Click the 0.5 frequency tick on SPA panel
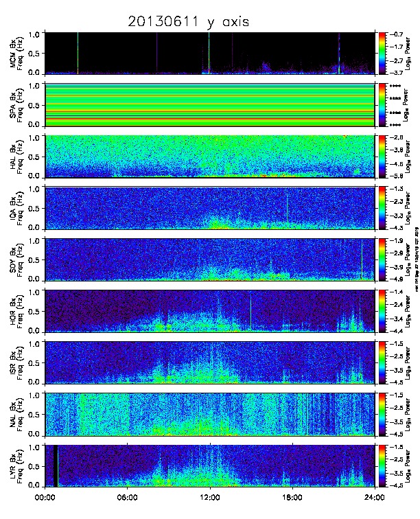The width and height of the screenshot is (420, 519). click(34, 105)
